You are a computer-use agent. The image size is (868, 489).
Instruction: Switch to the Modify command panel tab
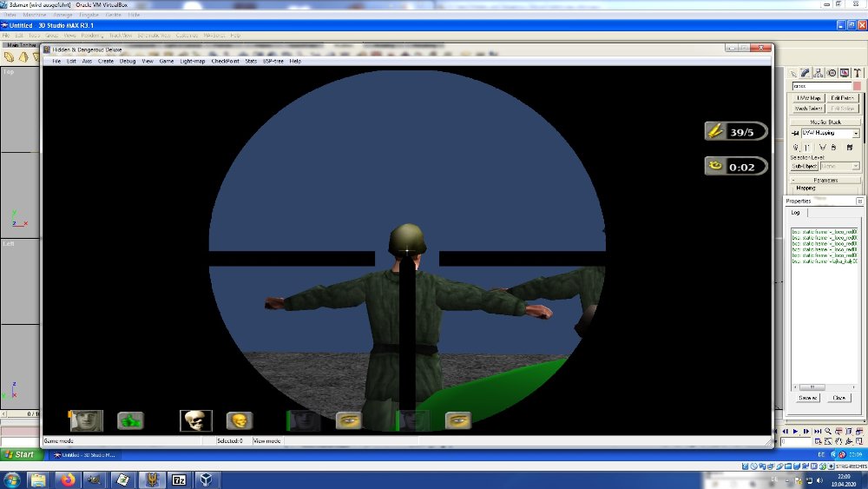tap(806, 73)
